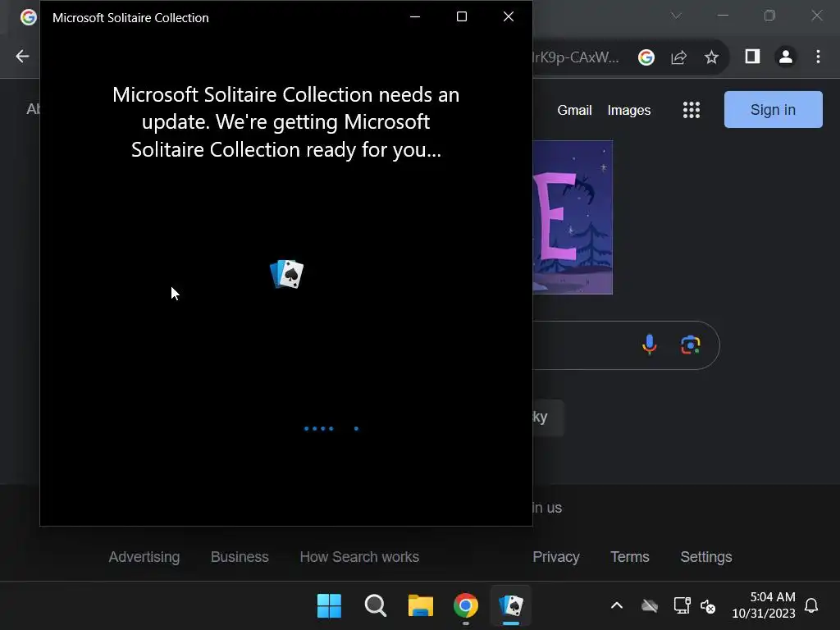Close the Solitaire Collection window

pos(509,16)
